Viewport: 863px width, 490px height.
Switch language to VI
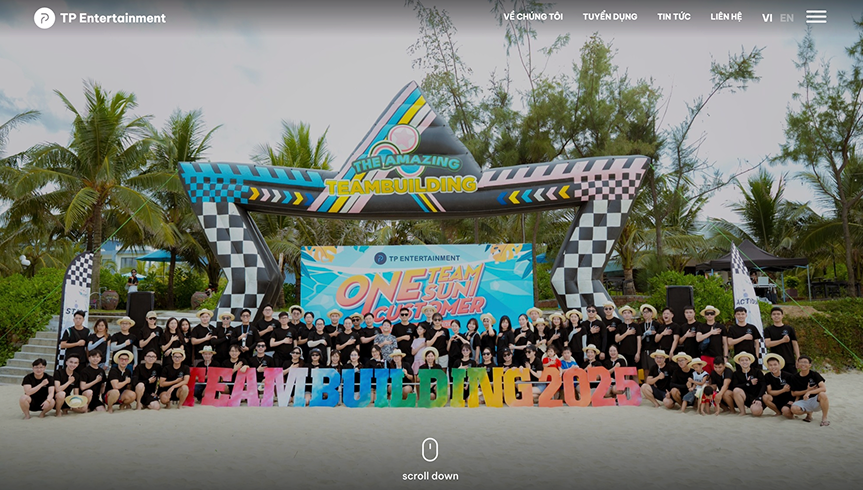click(x=767, y=18)
